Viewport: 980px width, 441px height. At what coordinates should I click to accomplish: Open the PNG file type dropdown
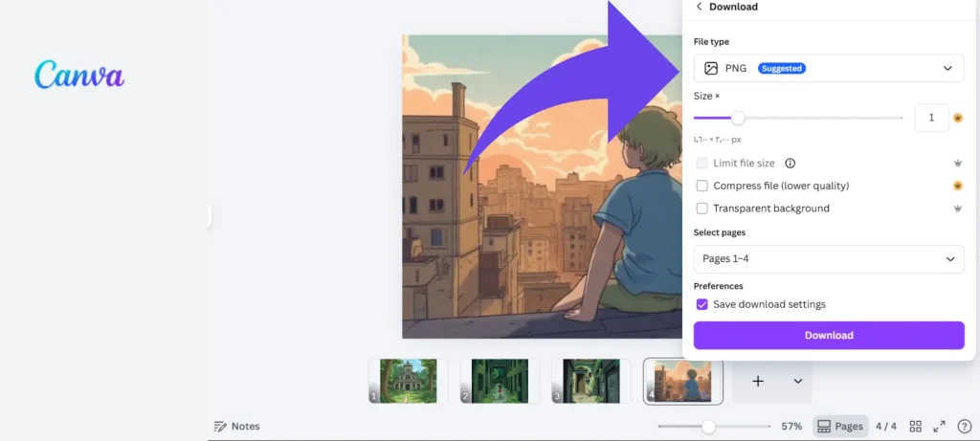828,69
